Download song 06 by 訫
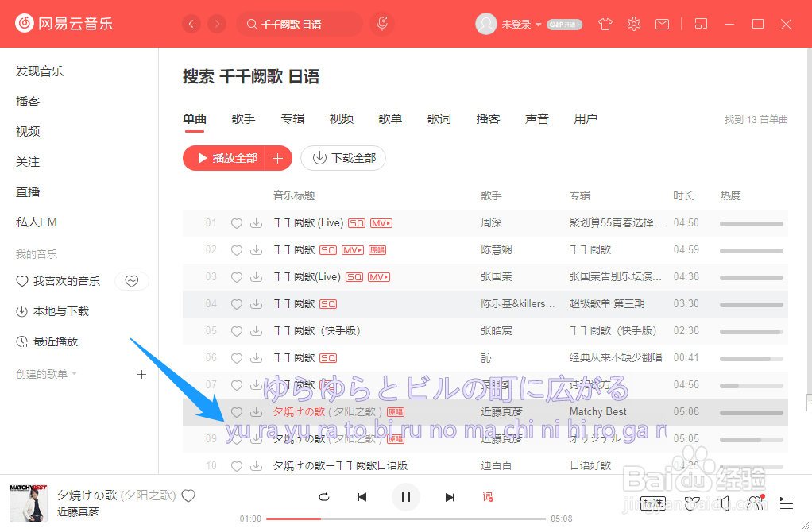This screenshot has width=812, height=532. (257, 357)
